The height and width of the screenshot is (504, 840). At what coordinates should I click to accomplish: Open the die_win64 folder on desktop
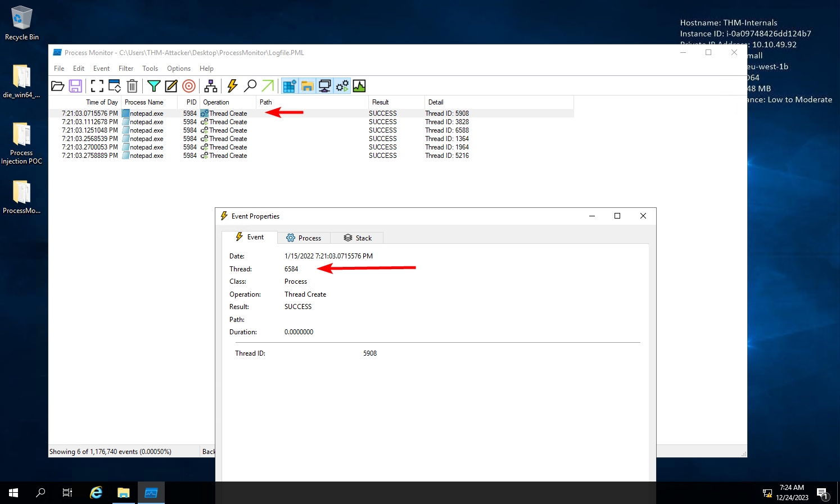click(21, 81)
